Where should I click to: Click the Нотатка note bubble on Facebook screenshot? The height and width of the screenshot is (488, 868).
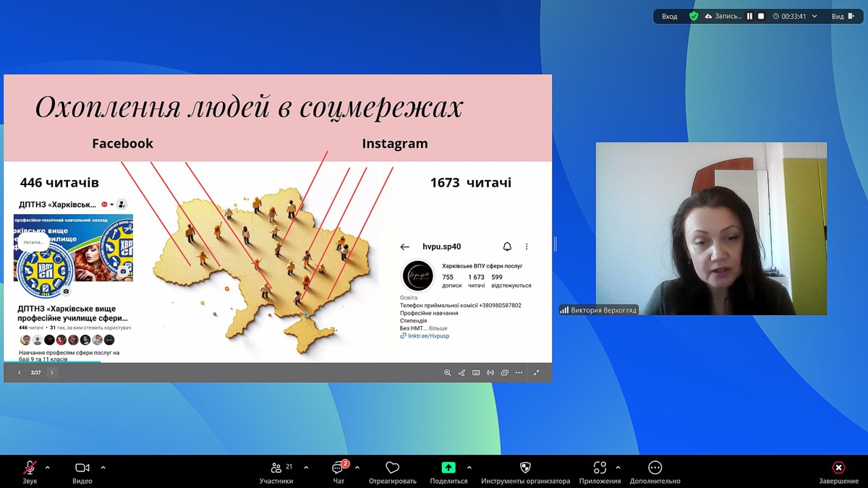pyautogui.click(x=33, y=242)
